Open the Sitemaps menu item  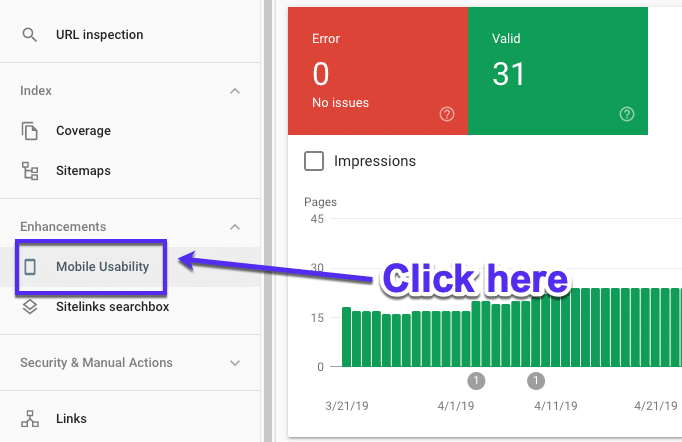point(83,171)
